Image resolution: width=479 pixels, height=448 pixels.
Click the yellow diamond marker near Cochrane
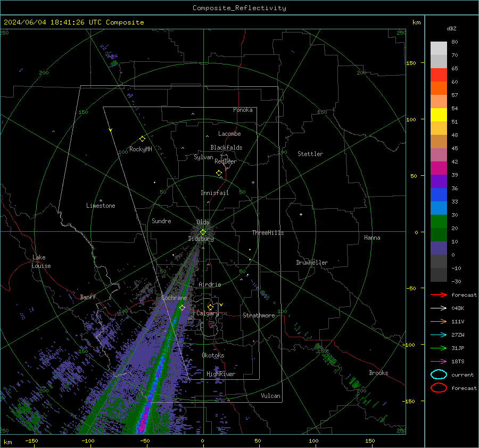click(x=182, y=307)
